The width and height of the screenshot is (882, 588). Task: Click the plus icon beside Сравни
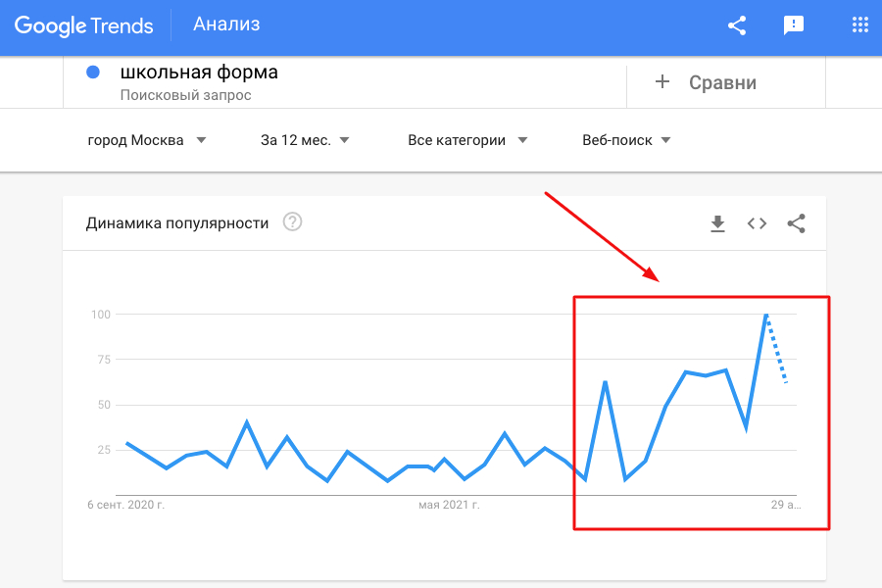[662, 82]
